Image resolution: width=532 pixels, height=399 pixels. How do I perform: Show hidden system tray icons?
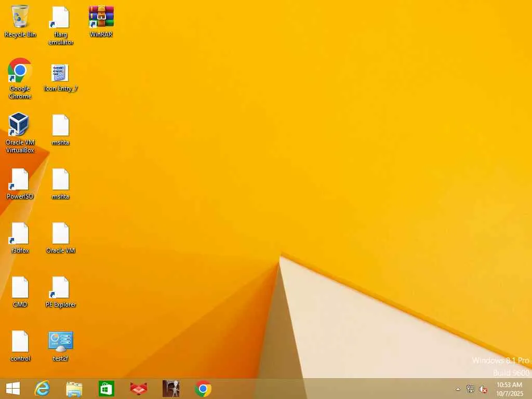click(x=458, y=389)
